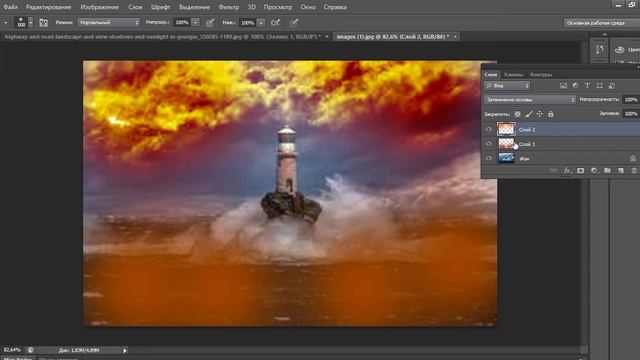The width and height of the screenshot is (640, 360).
Task: Select the layer name Слой 1
Action: click(527, 144)
